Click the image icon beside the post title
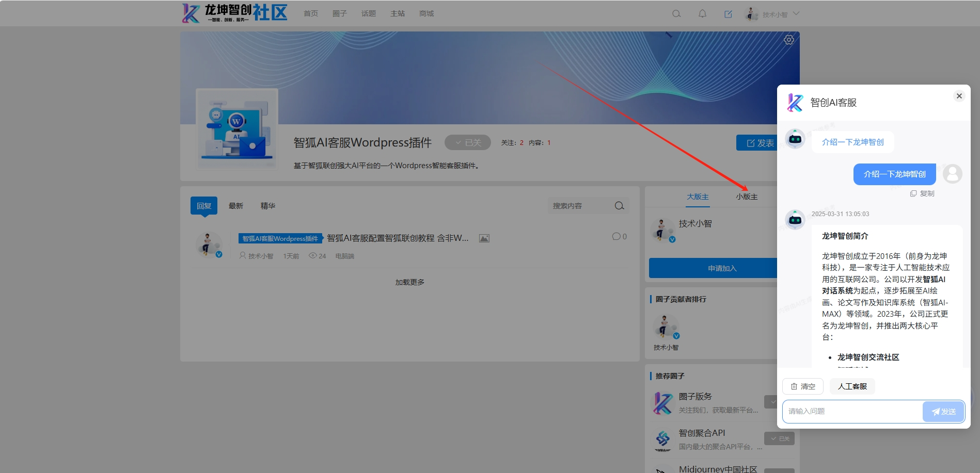Screen dimensions: 980x473 (484, 238)
